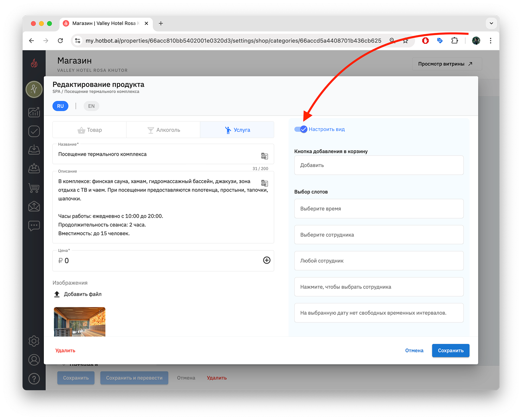Select the Алкоголь product type tab
Screen dimensions: 522x420
point(163,130)
